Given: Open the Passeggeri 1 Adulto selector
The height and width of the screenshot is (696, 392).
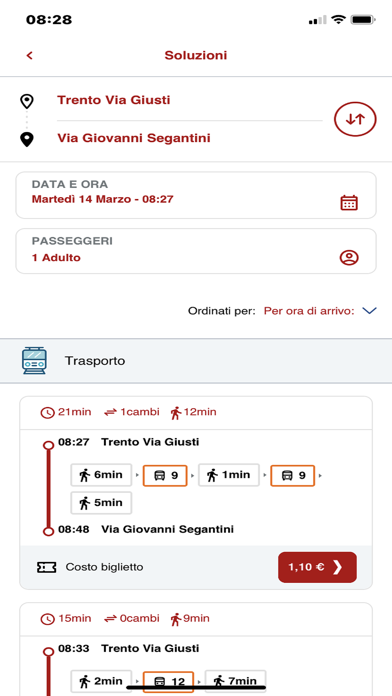Looking at the screenshot, I should 196,251.
